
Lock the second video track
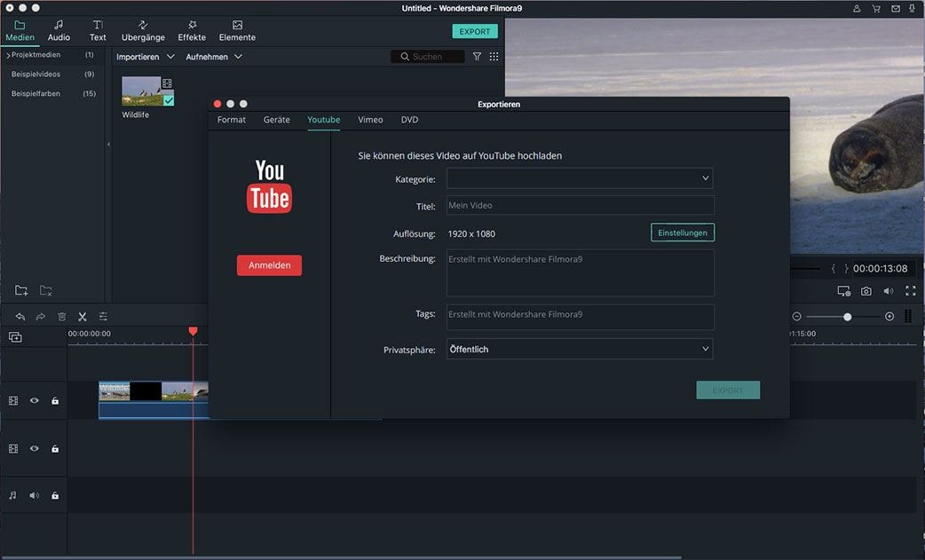coord(55,448)
